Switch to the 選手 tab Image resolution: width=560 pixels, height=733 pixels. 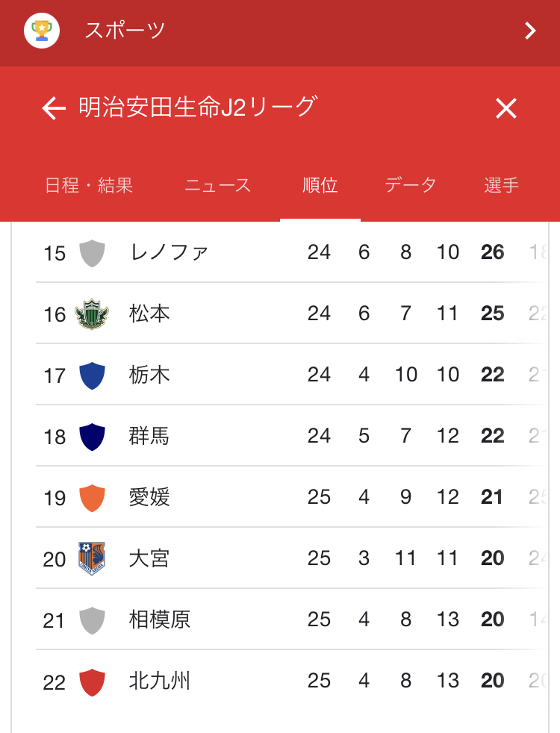click(501, 186)
